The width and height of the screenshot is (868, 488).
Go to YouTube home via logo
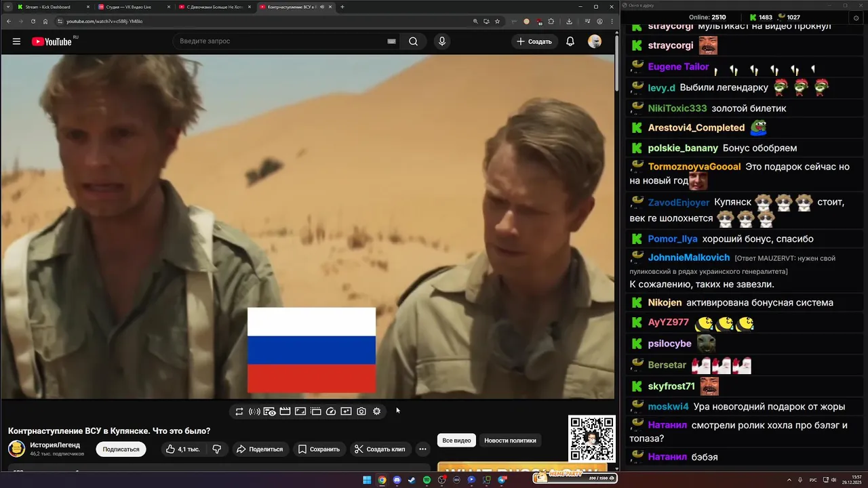tap(52, 41)
